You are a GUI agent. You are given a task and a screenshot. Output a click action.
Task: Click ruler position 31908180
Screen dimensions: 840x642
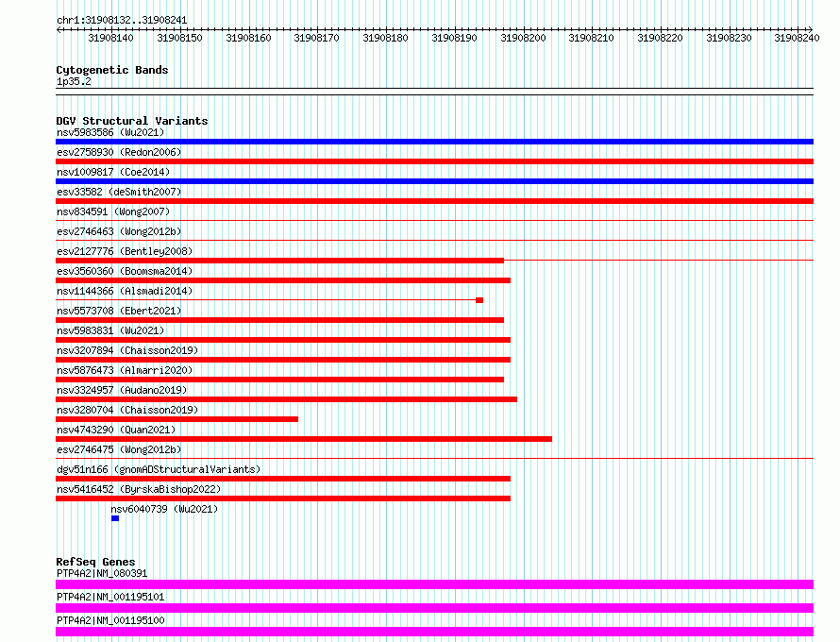pos(385,38)
